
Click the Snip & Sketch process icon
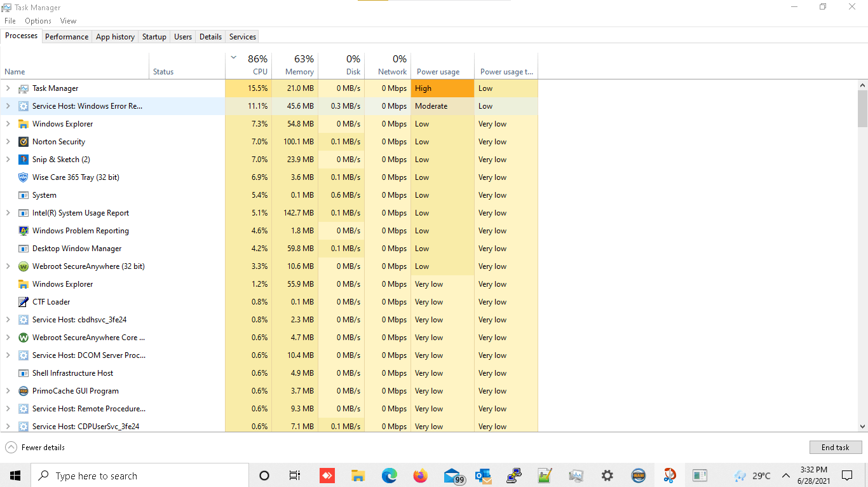pyautogui.click(x=24, y=160)
